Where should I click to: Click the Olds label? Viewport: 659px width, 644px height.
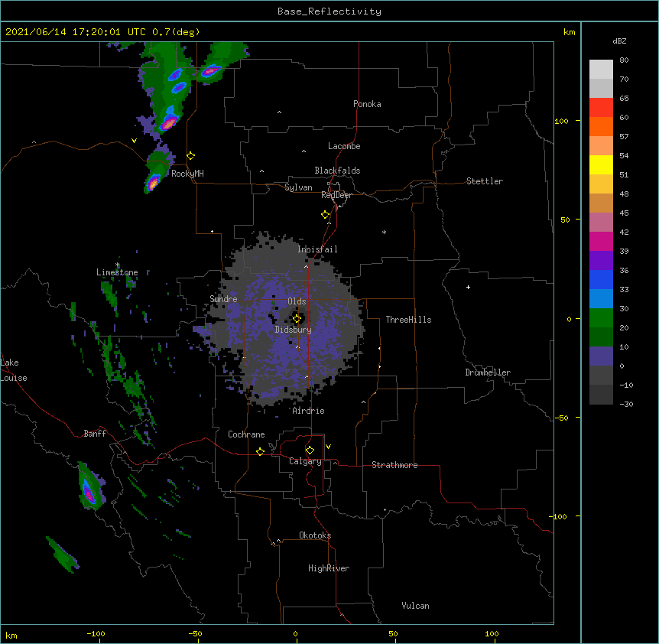point(297,301)
